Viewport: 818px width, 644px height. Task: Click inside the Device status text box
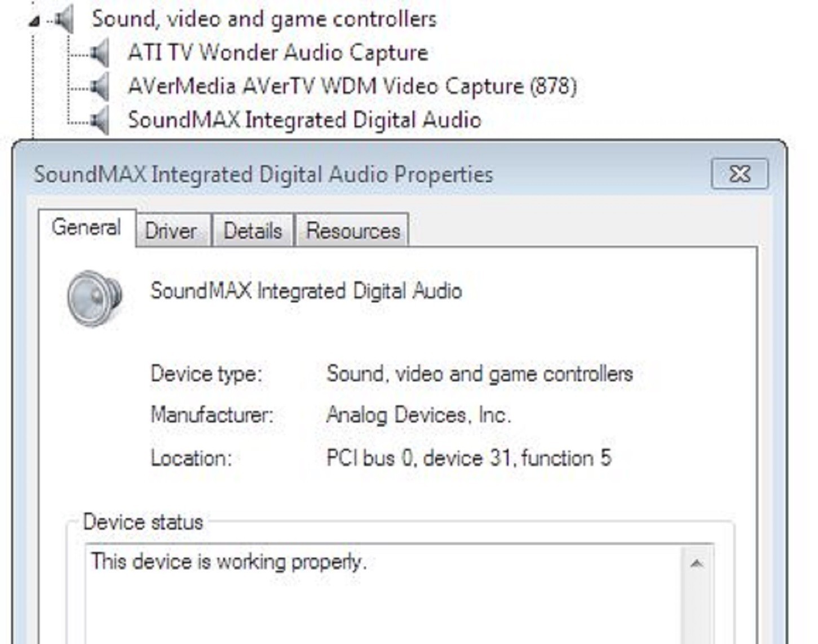[x=383, y=594]
